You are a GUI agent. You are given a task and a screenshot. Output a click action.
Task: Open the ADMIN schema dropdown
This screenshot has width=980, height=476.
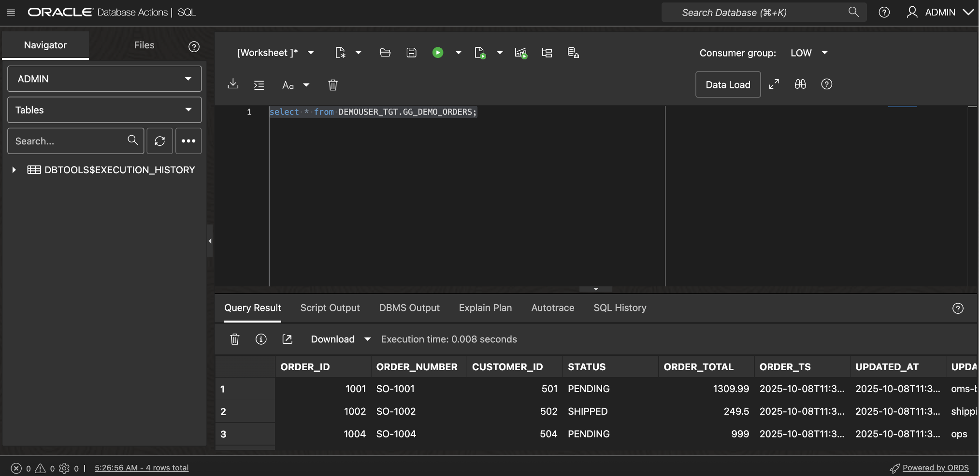tap(104, 79)
